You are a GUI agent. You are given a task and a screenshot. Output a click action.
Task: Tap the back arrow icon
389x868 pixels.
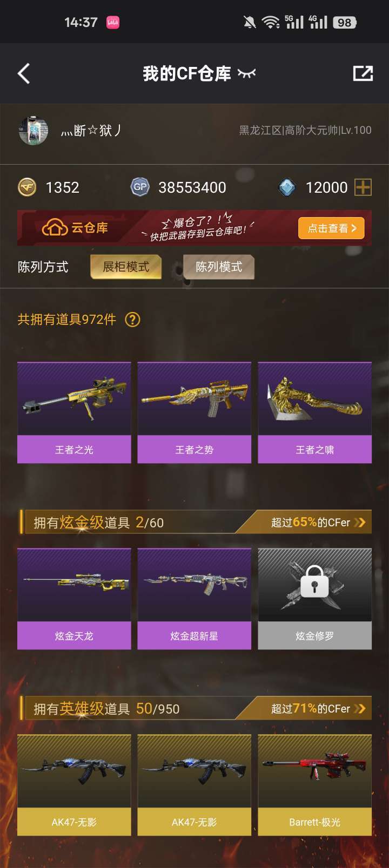point(24,73)
